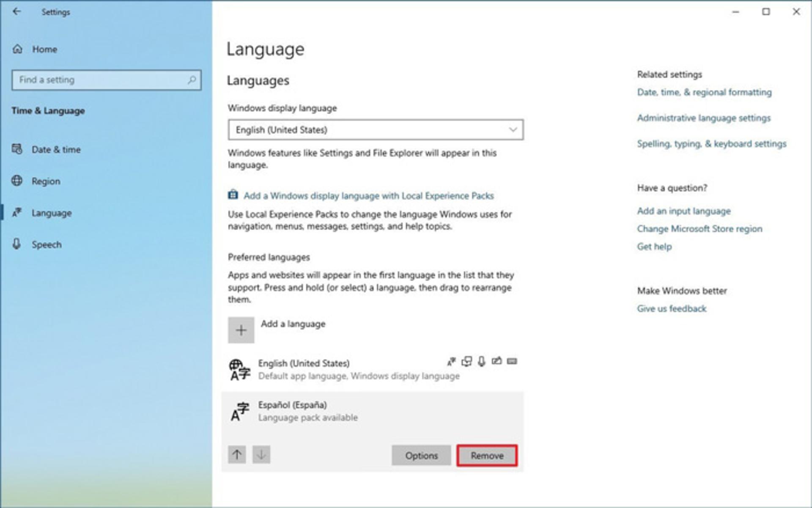Expand the Windows display language dropdown
Viewport: 812px width, 508px height.
pyautogui.click(x=376, y=130)
